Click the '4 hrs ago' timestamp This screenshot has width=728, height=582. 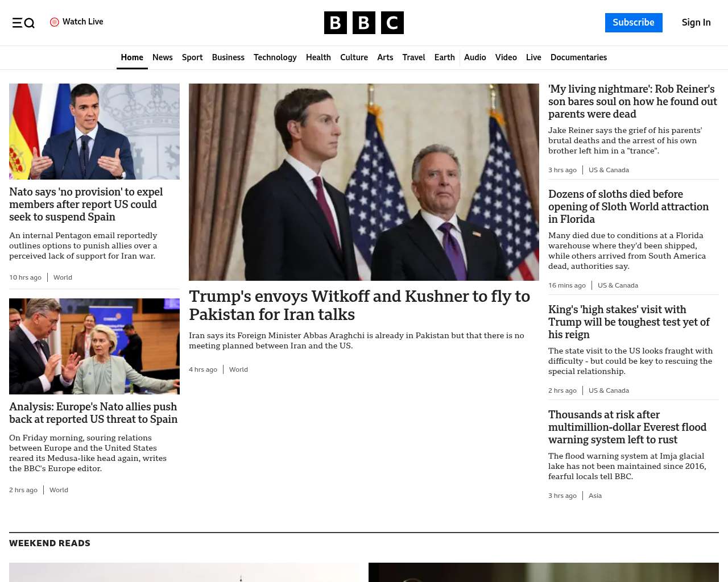(203, 369)
